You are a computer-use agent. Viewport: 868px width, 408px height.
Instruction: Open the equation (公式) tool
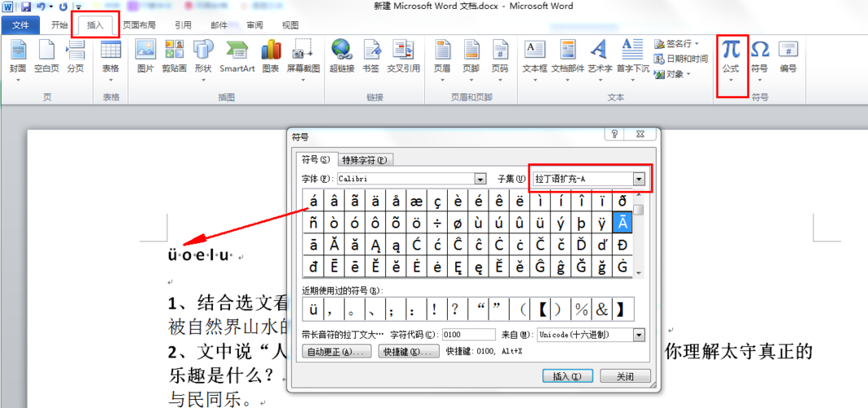(x=731, y=60)
